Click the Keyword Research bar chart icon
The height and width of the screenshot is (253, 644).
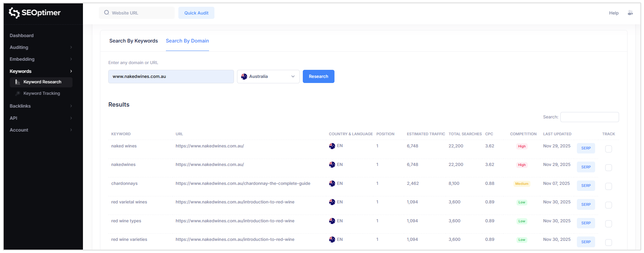coord(18,82)
